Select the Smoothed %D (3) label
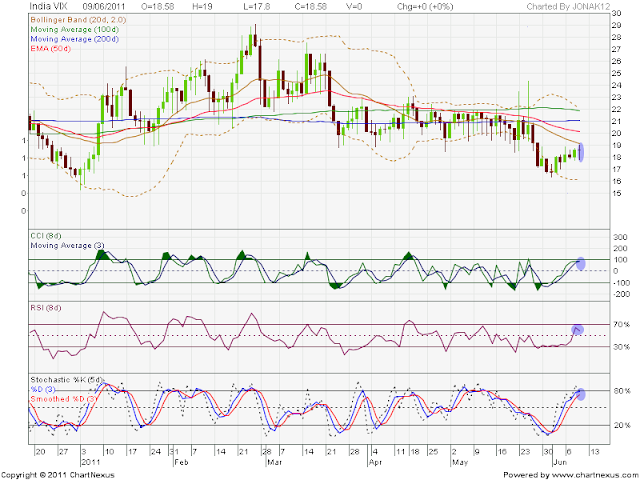Screen dimensions: 640x480 [x=63, y=399]
